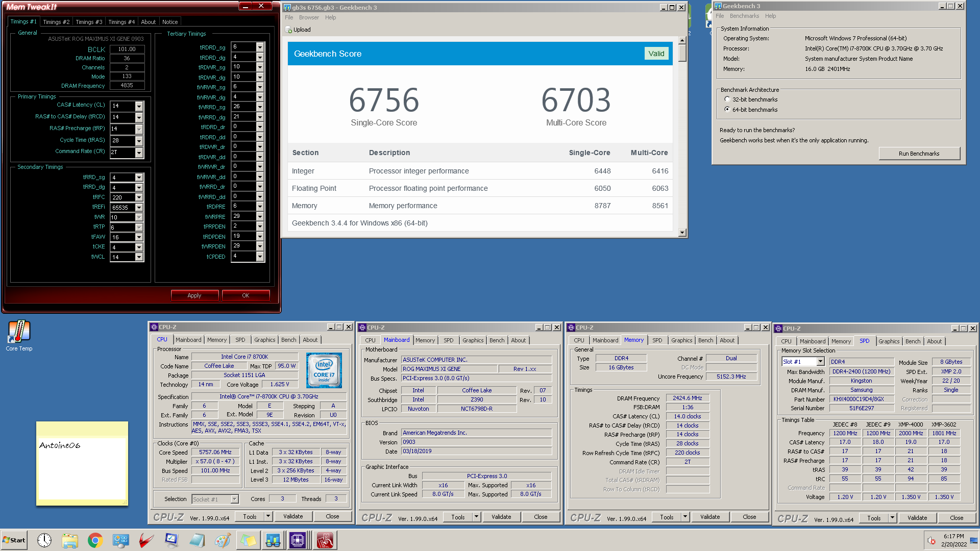
Task: Click the Geekbench 3 title bar icon
Action: pos(718,6)
